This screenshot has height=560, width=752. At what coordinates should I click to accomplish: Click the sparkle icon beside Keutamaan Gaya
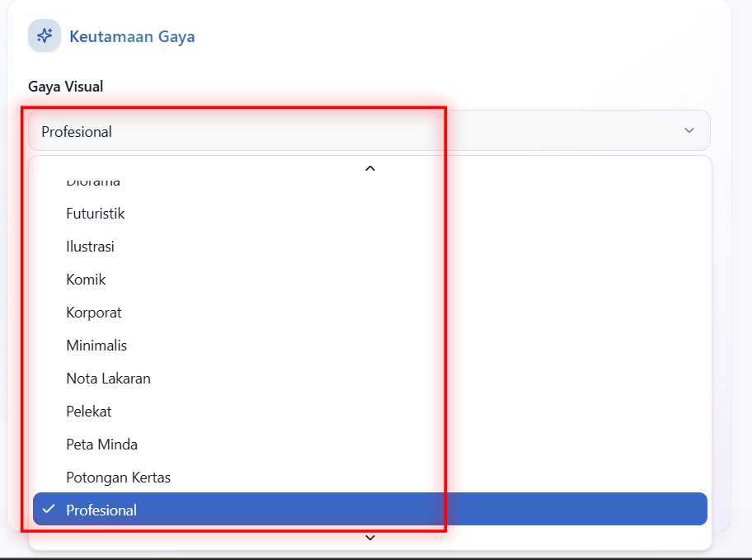[45, 36]
